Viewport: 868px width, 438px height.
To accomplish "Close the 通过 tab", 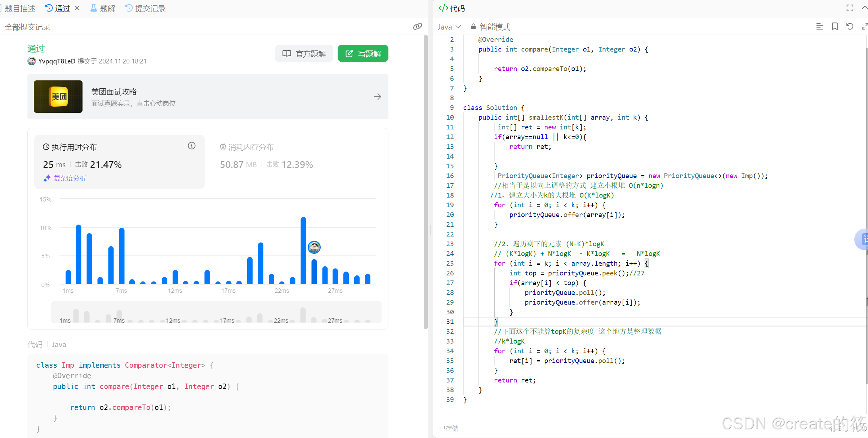I will (x=77, y=8).
